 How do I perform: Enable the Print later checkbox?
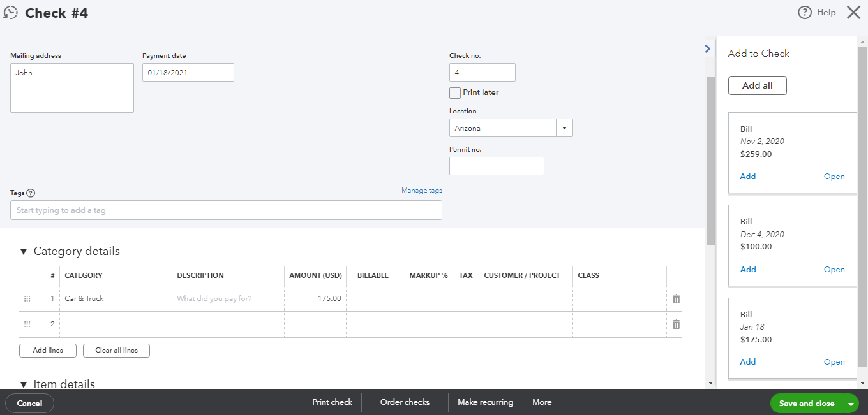pos(455,93)
